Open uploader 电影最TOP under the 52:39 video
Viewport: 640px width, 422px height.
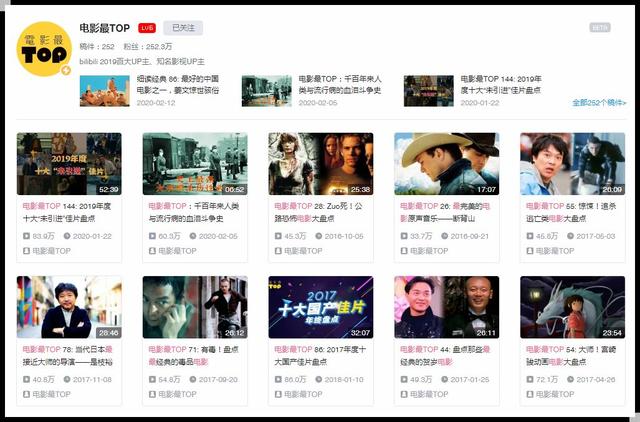[x=51, y=251]
